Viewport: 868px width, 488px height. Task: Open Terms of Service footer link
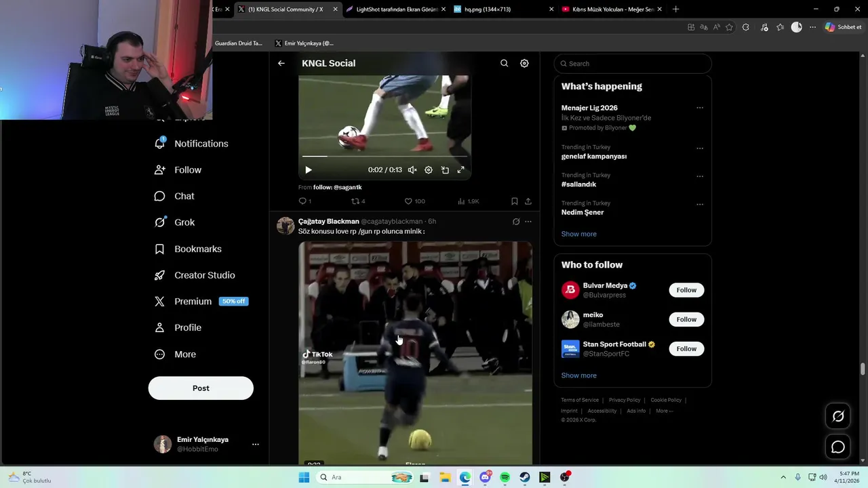click(x=580, y=400)
